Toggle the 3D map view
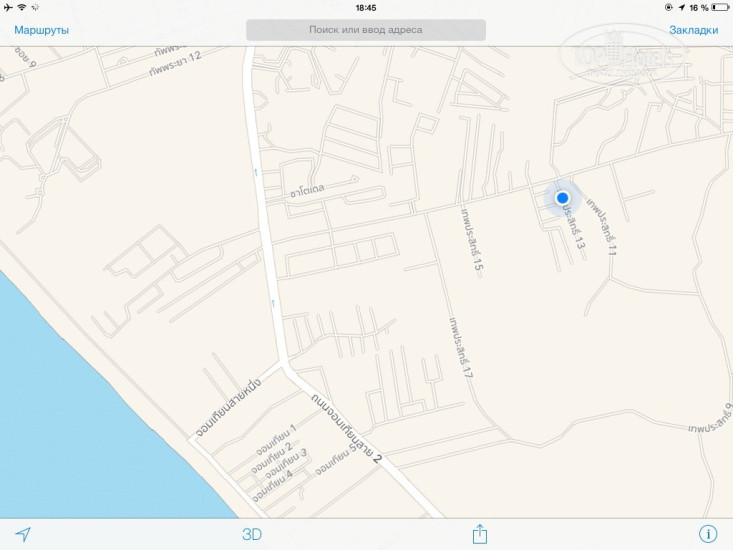The height and width of the screenshot is (550, 733). coord(252,534)
